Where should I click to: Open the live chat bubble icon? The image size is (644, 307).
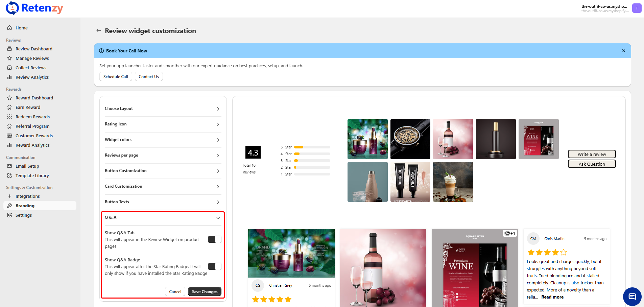click(x=632, y=297)
